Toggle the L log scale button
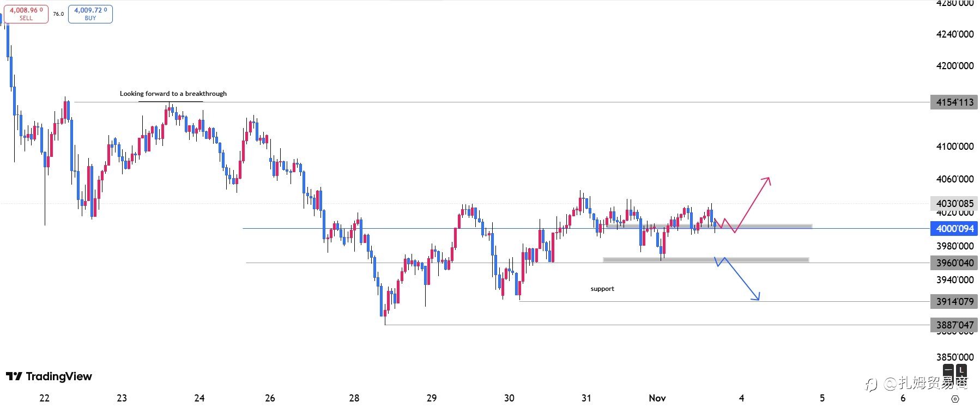 point(961,370)
